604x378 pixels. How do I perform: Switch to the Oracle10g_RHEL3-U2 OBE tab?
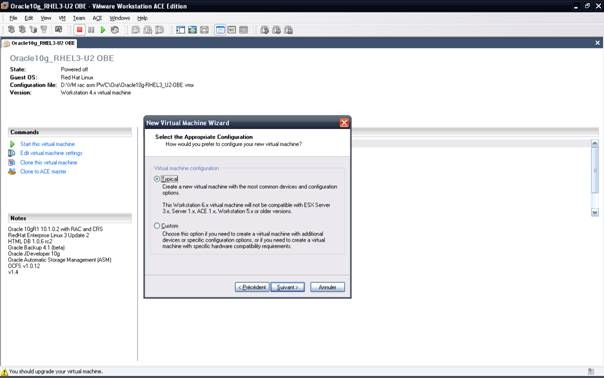click(x=40, y=43)
